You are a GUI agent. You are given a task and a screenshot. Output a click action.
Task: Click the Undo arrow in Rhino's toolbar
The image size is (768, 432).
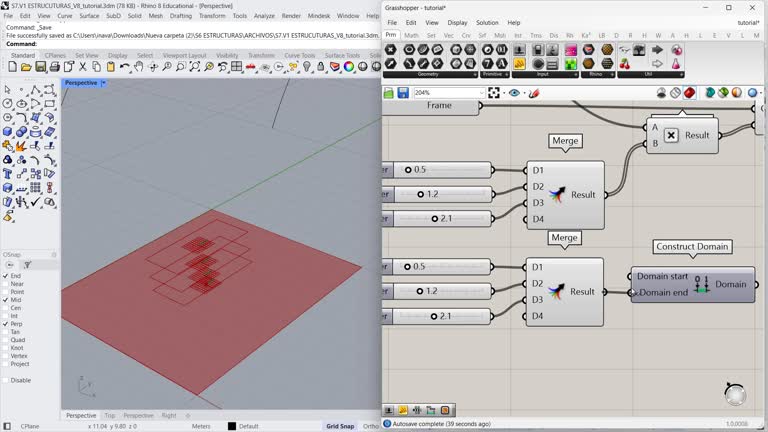click(x=125, y=67)
